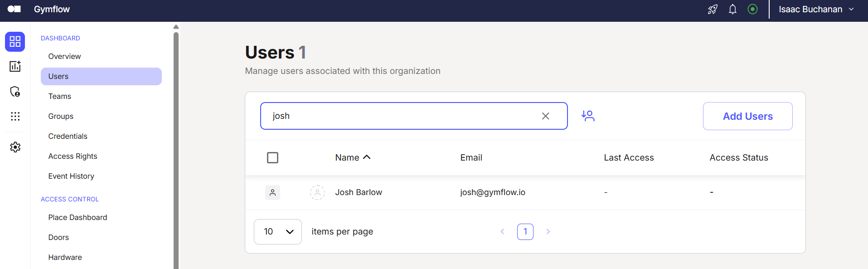Click the user type icon in Josh Barlow row

272,192
